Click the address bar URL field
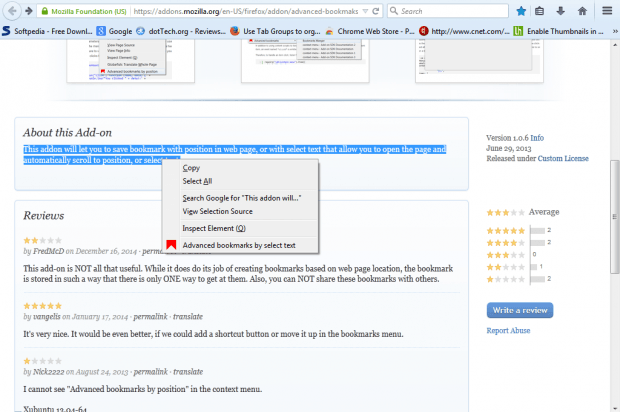This screenshot has width=620, height=412. [246, 11]
